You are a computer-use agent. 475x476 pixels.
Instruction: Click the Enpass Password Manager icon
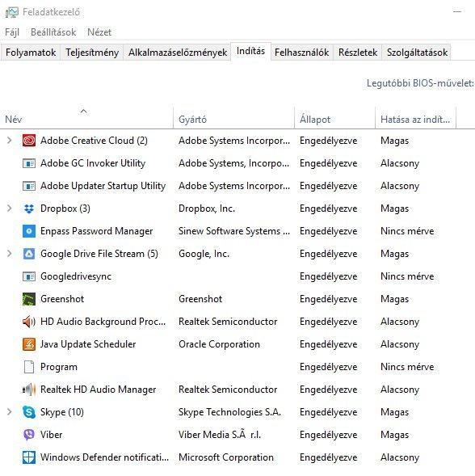[29, 231]
